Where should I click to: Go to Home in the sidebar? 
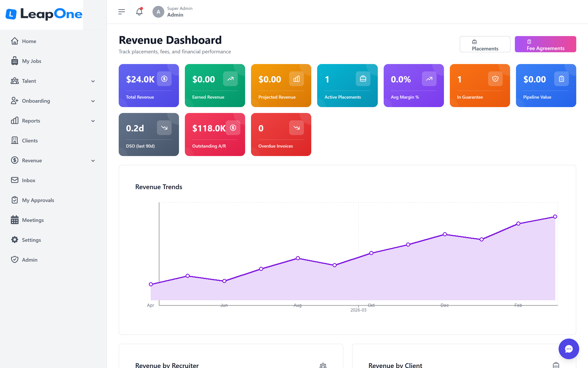[x=29, y=41]
